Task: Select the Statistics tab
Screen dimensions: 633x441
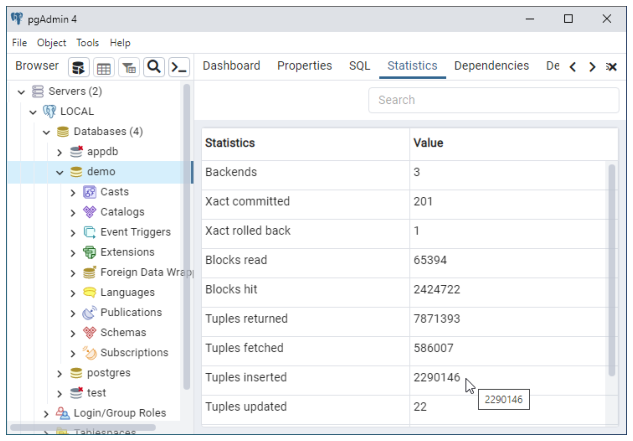Action: [412, 66]
